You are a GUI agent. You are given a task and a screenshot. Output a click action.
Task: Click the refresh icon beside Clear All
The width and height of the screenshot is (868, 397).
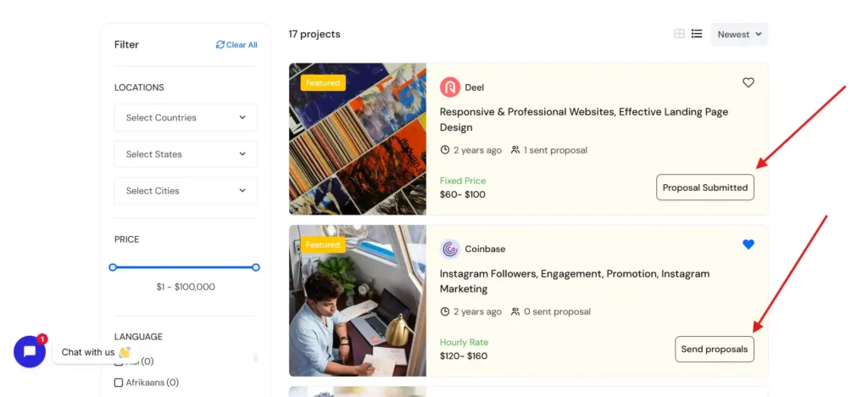coord(220,45)
